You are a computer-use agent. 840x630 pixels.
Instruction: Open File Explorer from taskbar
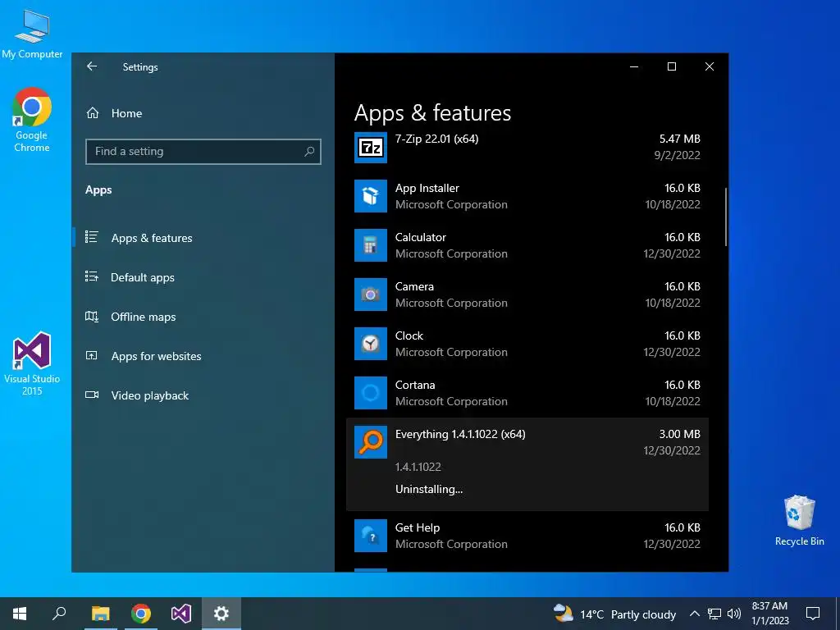pyautogui.click(x=100, y=614)
